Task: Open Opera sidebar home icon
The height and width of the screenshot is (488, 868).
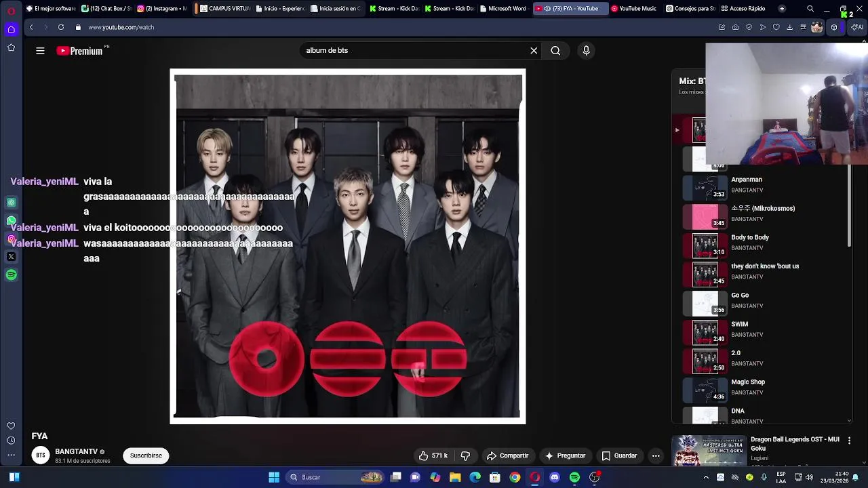Action: click(x=11, y=29)
